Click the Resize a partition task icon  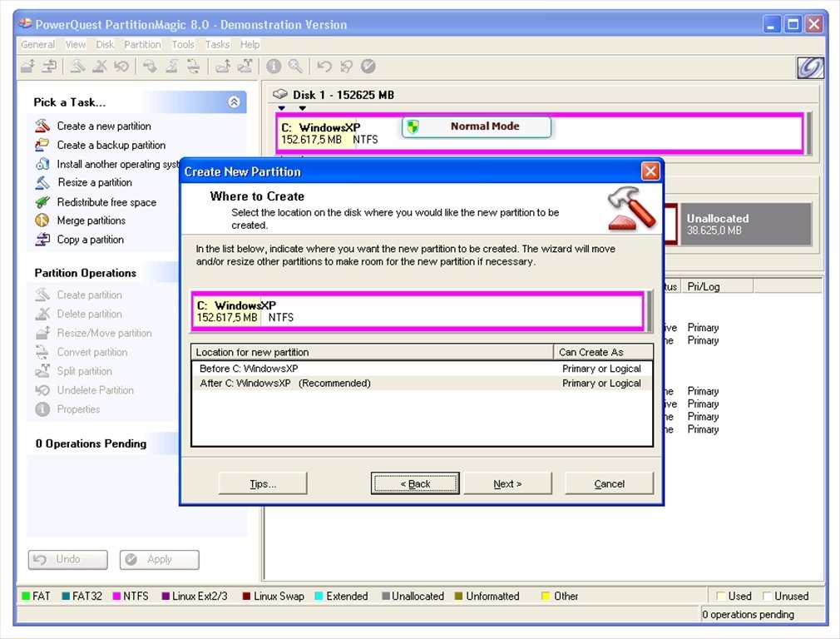[x=42, y=182]
